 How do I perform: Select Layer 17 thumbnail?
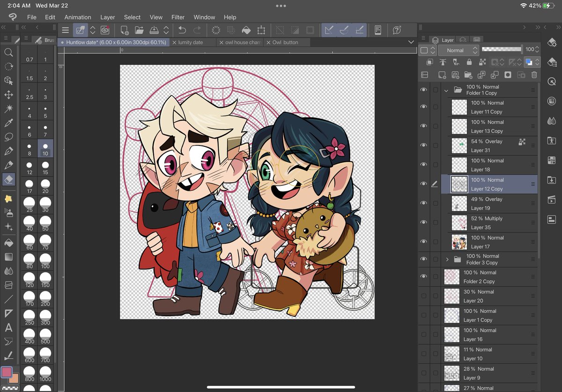point(459,242)
